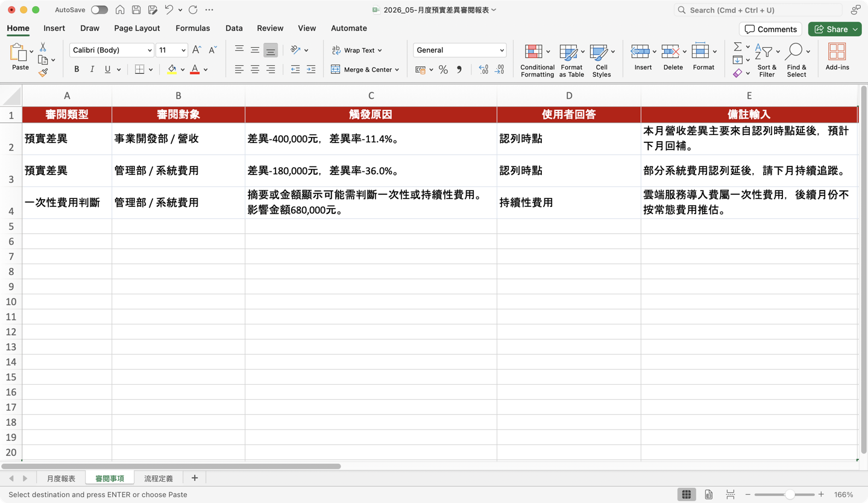868x503 pixels.
Task: Expand the font color dropdown arrow
Action: (206, 70)
